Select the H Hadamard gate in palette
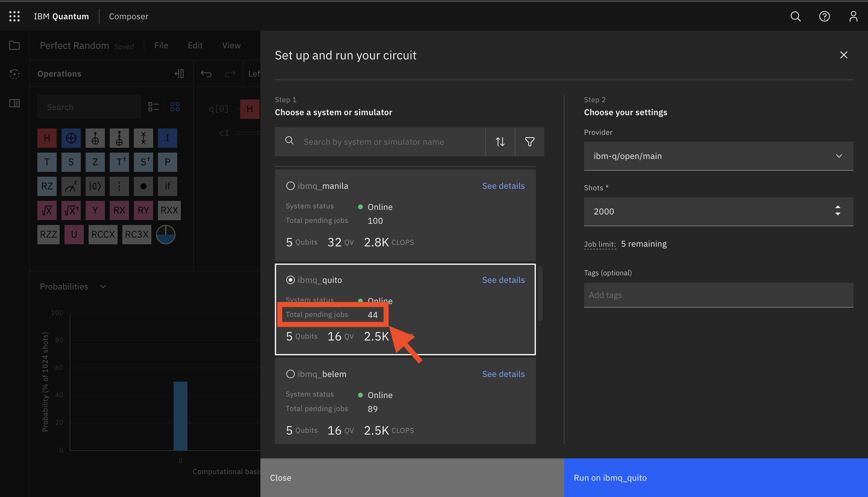Viewport: 868px width, 497px height. (x=47, y=138)
